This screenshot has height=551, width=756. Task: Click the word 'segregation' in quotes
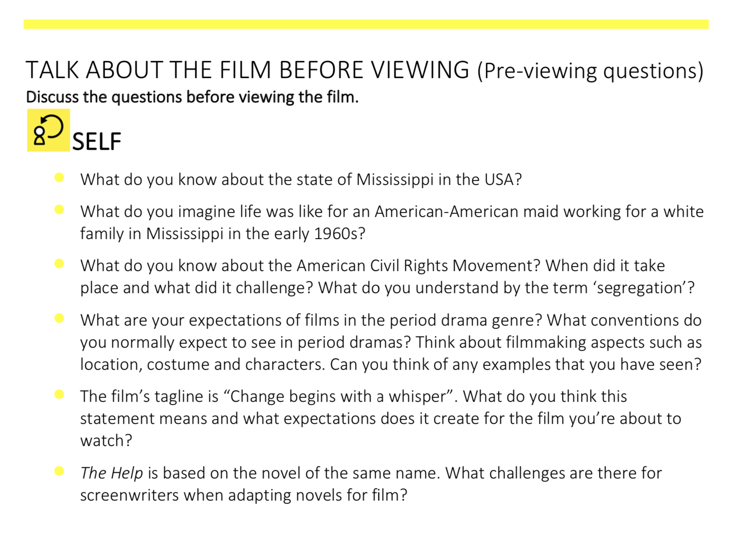click(641, 288)
